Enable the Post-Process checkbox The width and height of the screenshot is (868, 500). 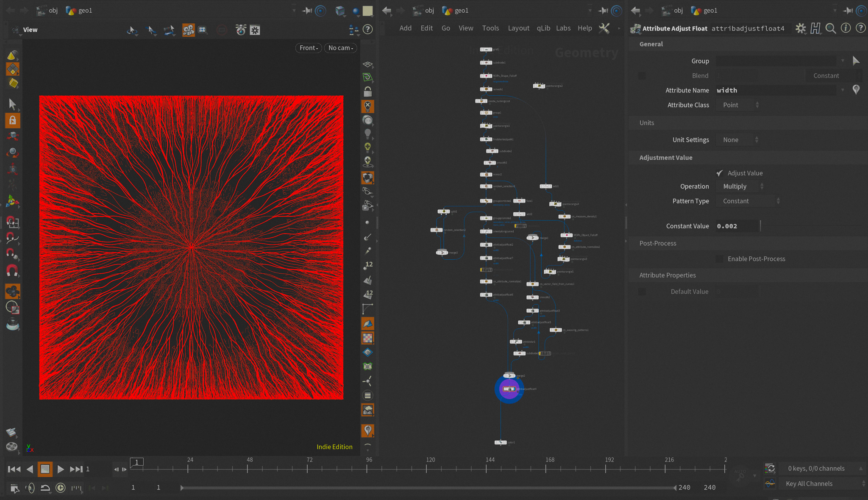pyautogui.click(x=720, y=259)
